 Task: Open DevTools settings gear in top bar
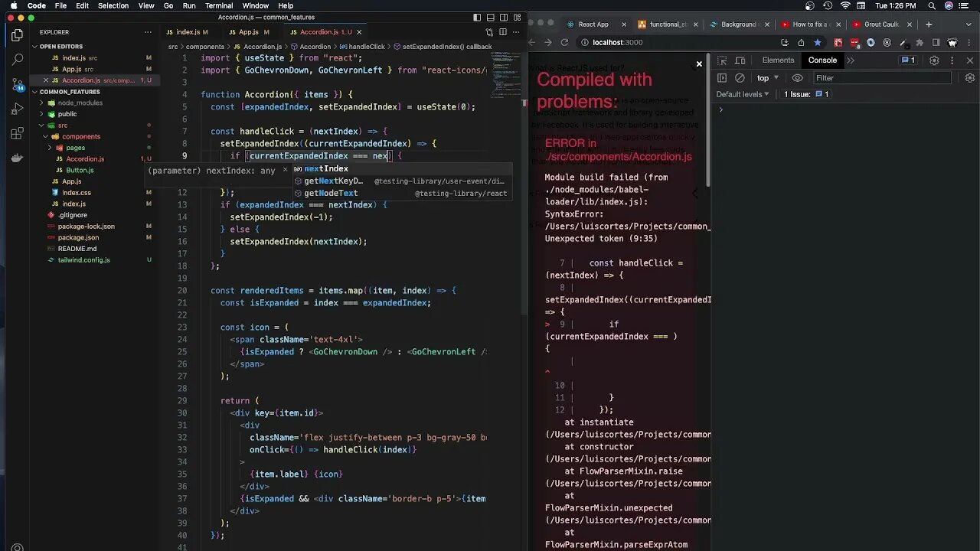tap(934, 60)
